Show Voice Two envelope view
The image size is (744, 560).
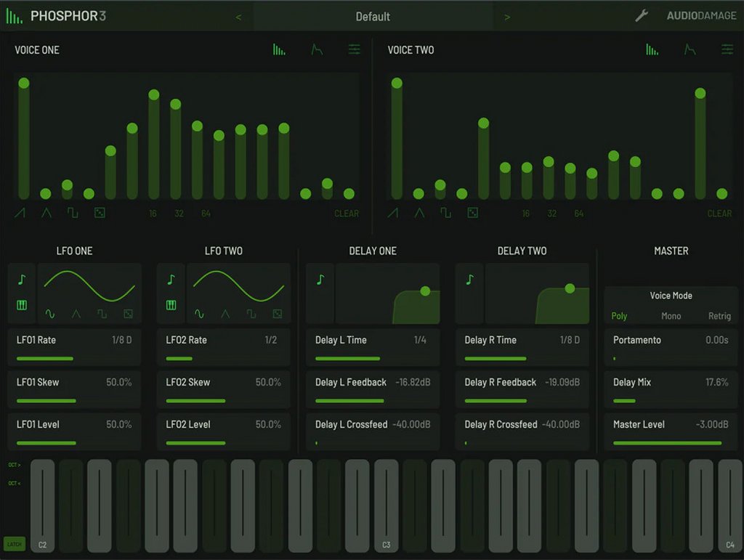(x=690, y=49)
